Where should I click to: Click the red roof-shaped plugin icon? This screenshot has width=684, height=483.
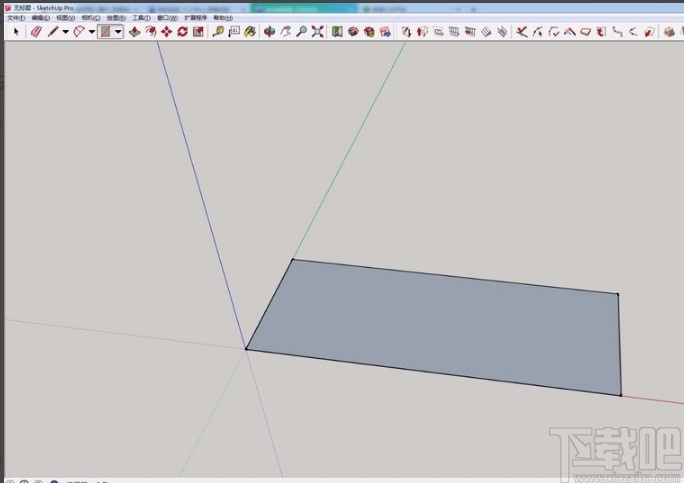pyautogui.click(x=569, y=31)
